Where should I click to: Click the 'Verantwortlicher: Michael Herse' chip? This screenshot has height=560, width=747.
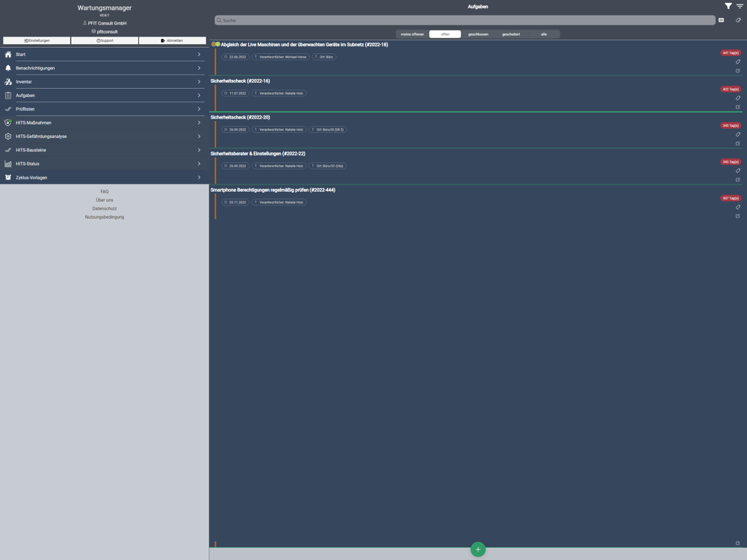tap(281, 57)
